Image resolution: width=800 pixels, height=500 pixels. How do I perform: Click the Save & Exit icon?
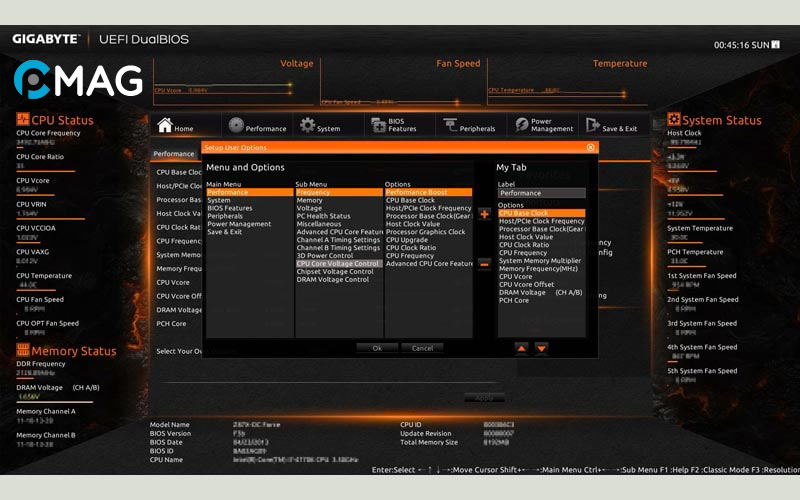pyautogui.click(x=593, y=125)
